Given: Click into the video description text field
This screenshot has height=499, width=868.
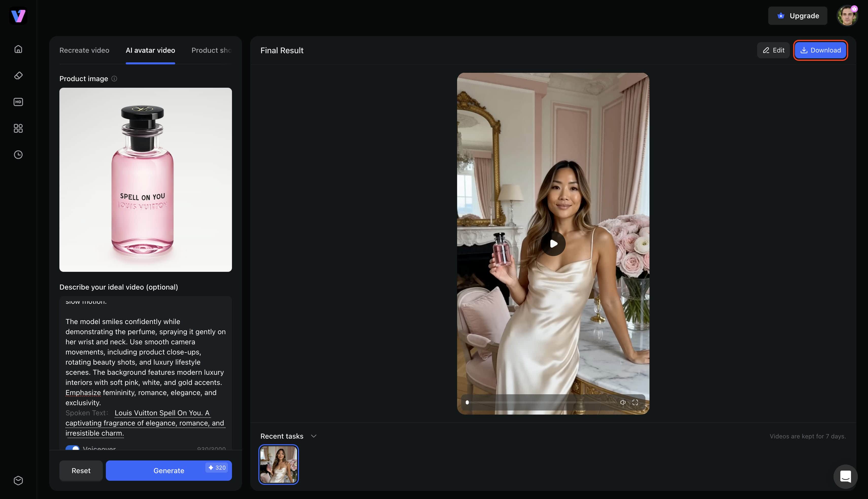Looking at the screenshot, I should click(x=145, y=372).
